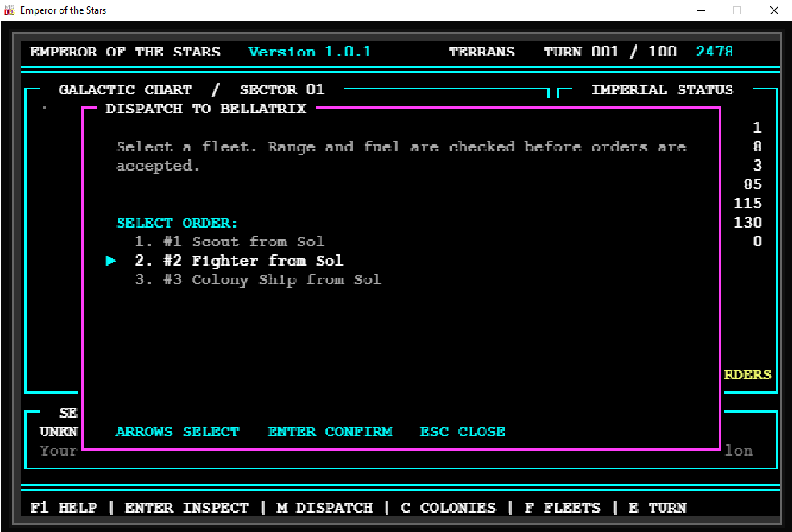Click the TURN 001 / 100 counter
Image resolution: width=792 pixels, height=532 pixels.
[610, 52]
